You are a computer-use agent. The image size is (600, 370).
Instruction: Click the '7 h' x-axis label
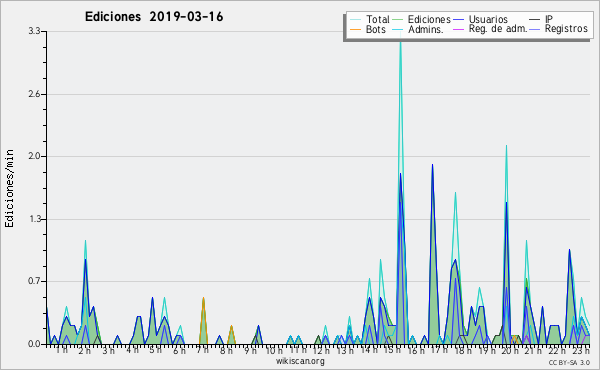pos(202,350)
